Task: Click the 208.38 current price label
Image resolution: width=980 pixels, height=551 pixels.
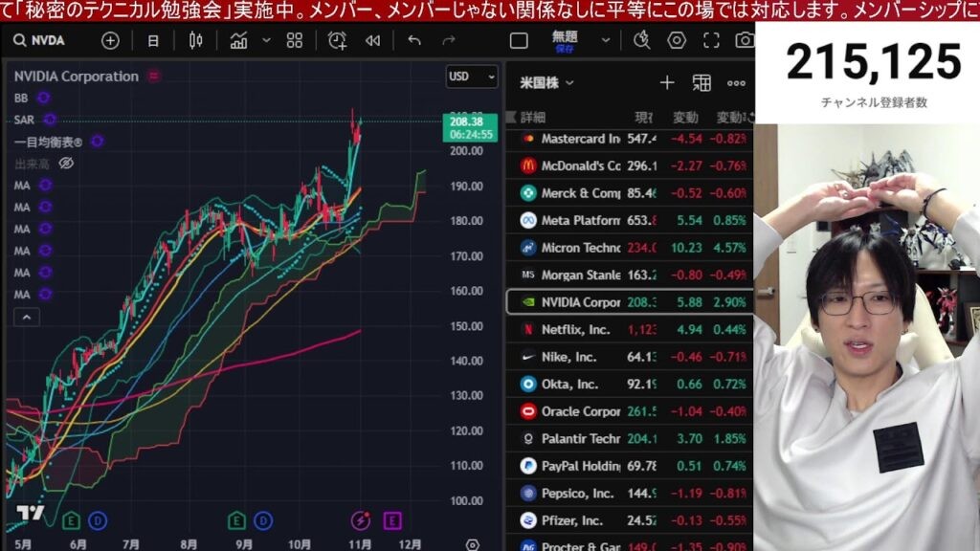Action: (470, 127)
